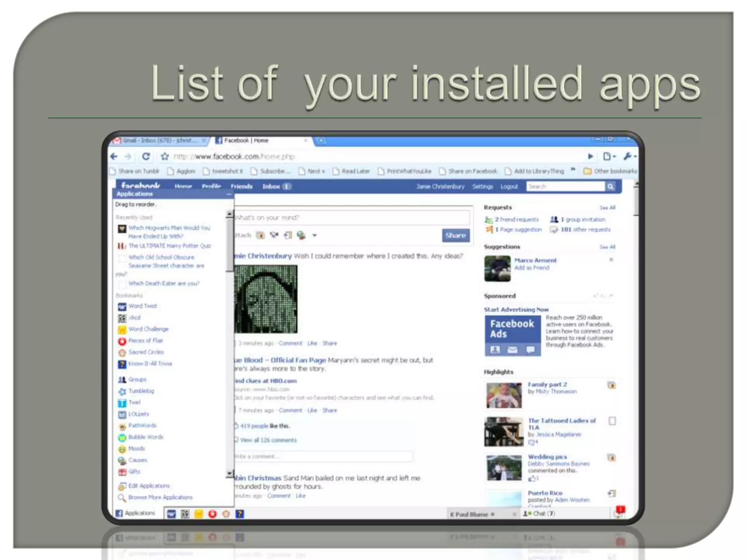Expand the attach options dropdown arrow
Screen dimensions: 747x560
tap(314, 236)
